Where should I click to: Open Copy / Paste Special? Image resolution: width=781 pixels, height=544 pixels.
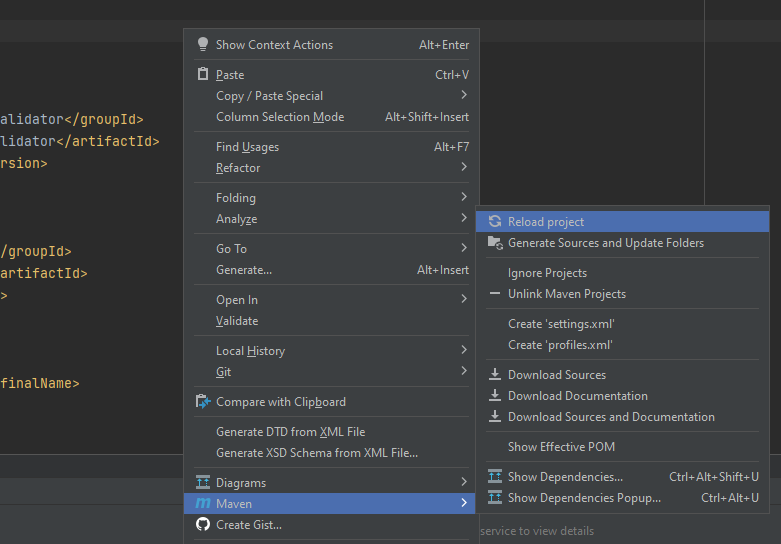pos(331,96)
